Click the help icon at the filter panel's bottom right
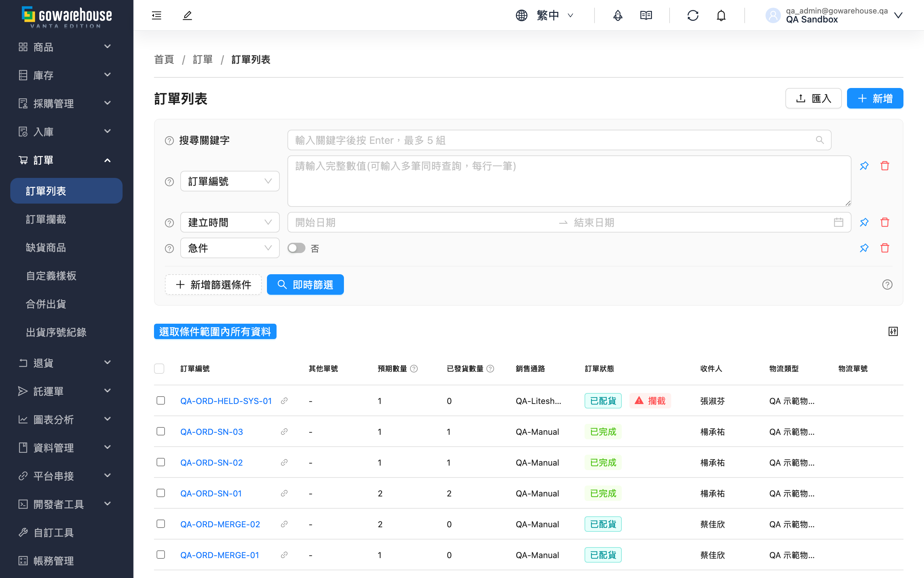The height and width of the screenshot is (578, 924). tap(887, 285)
